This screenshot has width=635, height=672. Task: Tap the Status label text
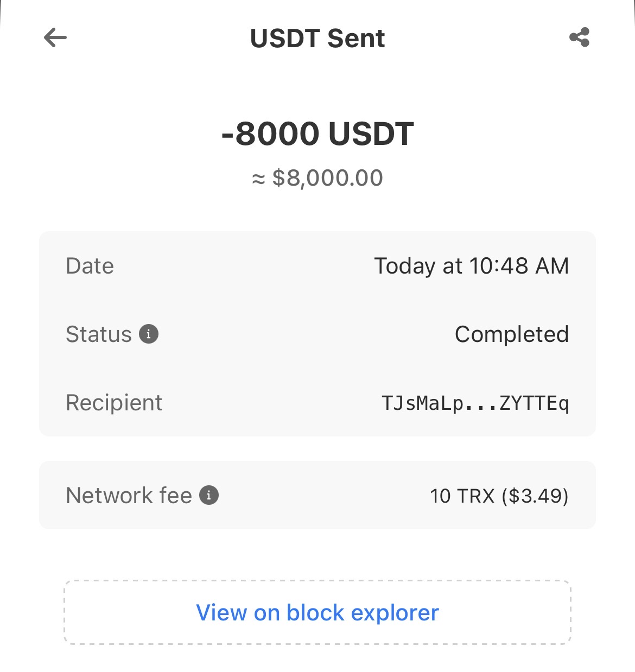(99, 334)
